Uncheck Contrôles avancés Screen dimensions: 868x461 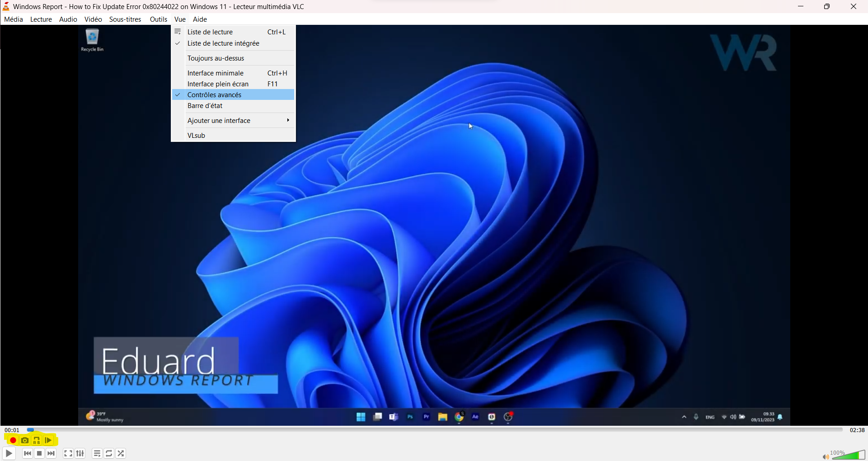coord(233,94)
